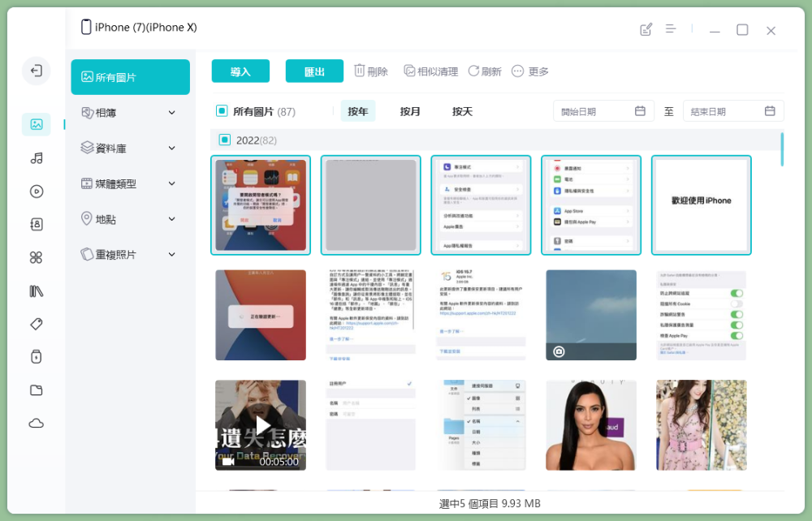812x521 pixels.
Task: Click the 開始日期 date field
Action: tap(603, 111)
